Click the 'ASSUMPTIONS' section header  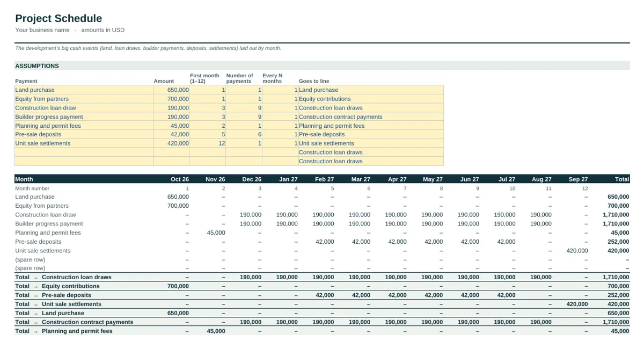click(x=37, y=66)
